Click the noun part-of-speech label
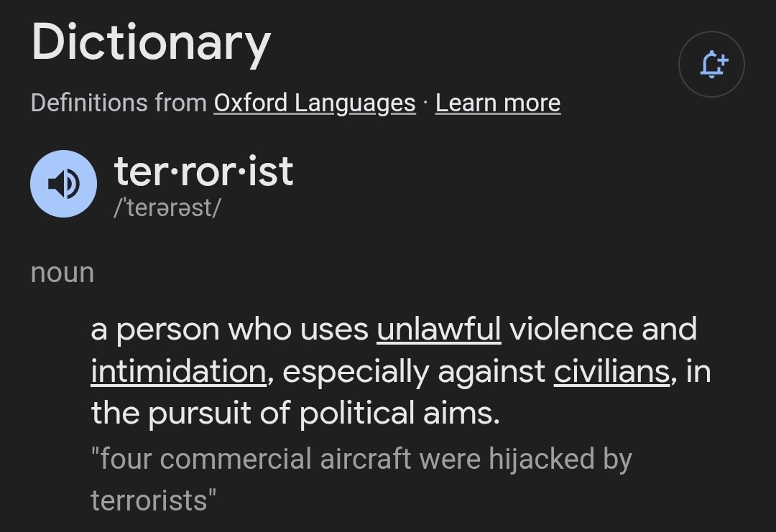 (63, 272)
